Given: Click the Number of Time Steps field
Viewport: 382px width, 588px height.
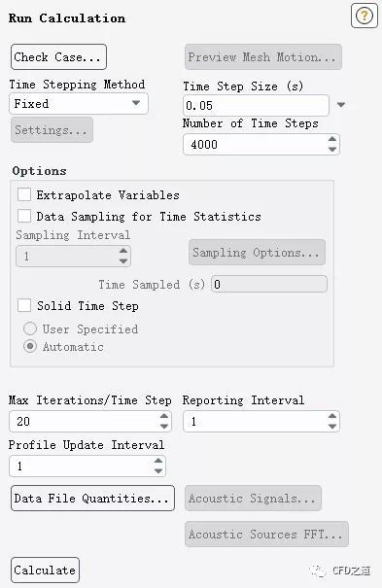Looking at the screenshot, I should tap(261, 145).
